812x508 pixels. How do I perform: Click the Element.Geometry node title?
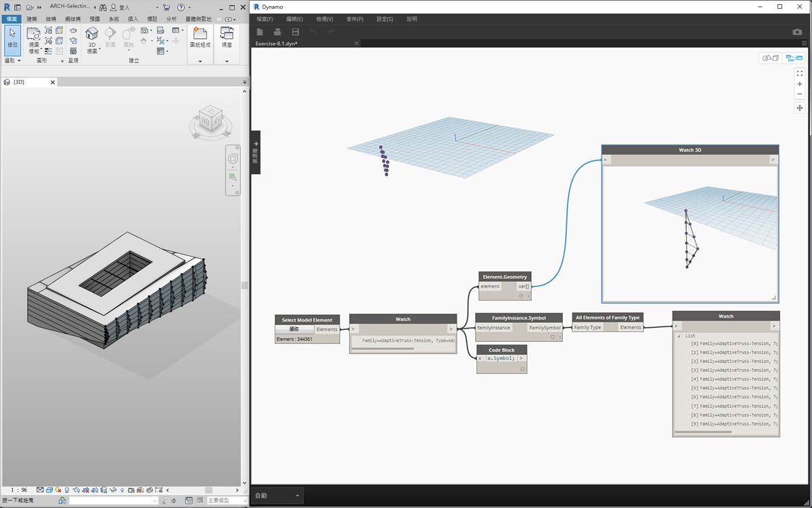click(x=505, y=276)
